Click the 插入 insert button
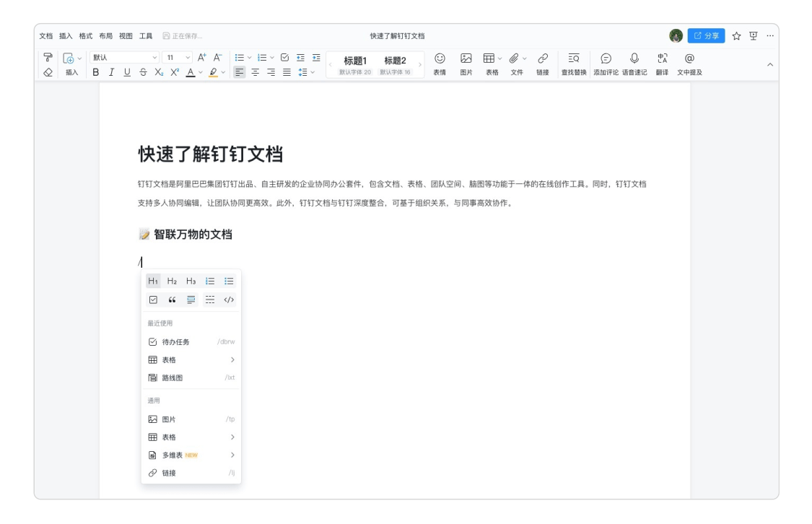 71,64
